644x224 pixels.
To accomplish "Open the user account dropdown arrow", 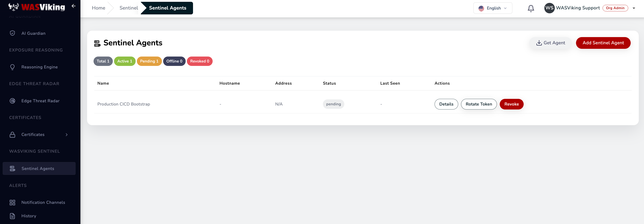I will click(x=634, y=8).
